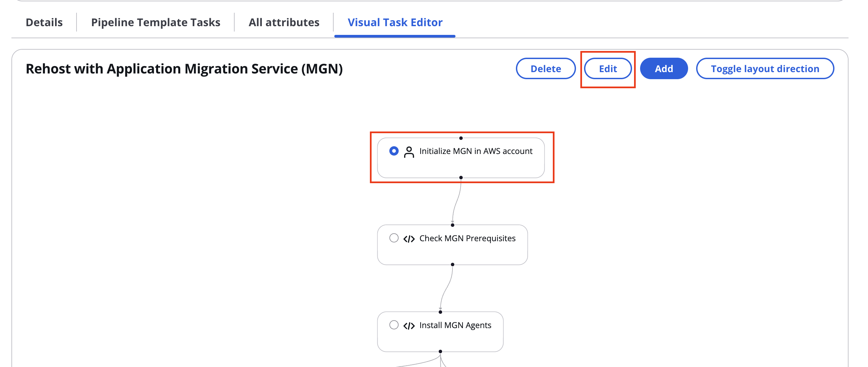Click the Initialize MGN in AWS account label
The width and height of the screenshot is (868, 367).
point(476,151)
